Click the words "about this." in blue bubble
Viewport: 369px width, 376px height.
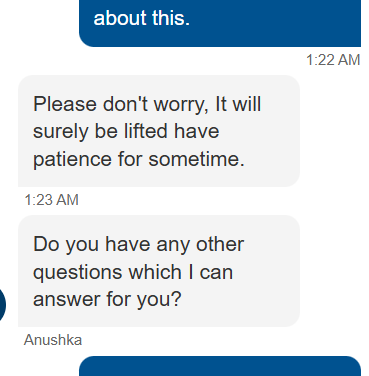142,18
